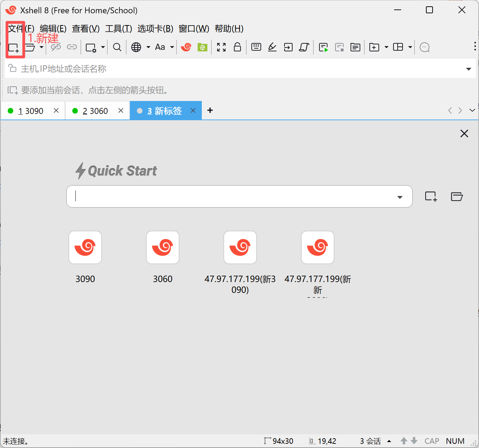Screen dimensions: 479x448
Task: Click Quick Start open sessions folder icon
Action: tap(457, 196)
